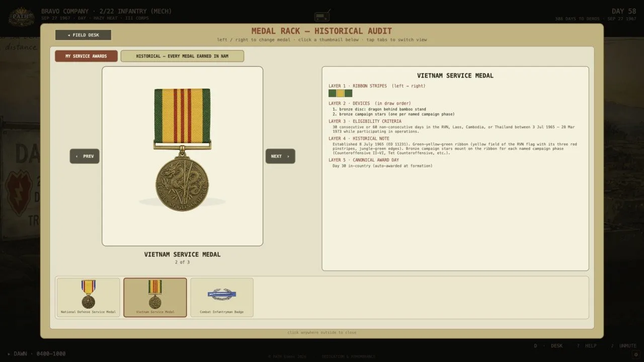Show the previous medal with Prev
The height and width of the screenshot is (362, 644).
pos(85,156)
